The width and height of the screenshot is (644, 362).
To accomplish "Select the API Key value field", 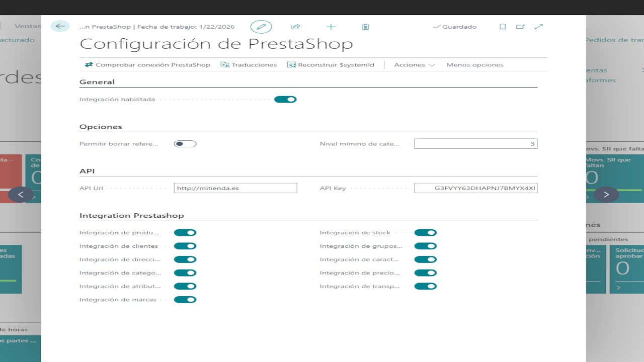I will [x=475, y=188].
